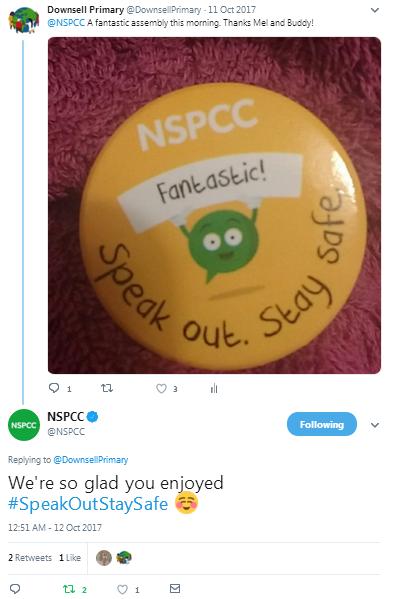This screenshot has height=599, width=407.
Task: Expand the Downsell Primary tweet options chevron
Action: 375,10
